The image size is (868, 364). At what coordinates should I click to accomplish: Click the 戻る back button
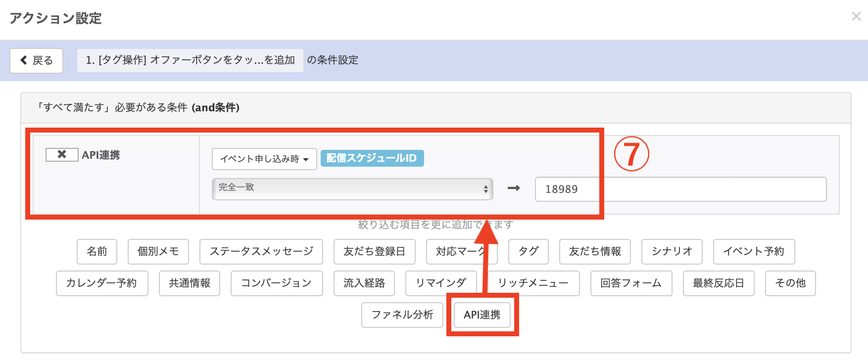coord(37,60)
